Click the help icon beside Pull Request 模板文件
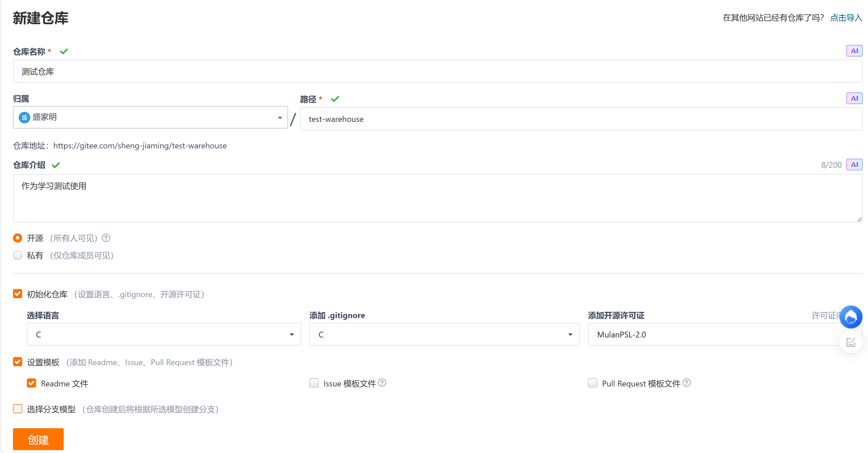 (686, 383)
